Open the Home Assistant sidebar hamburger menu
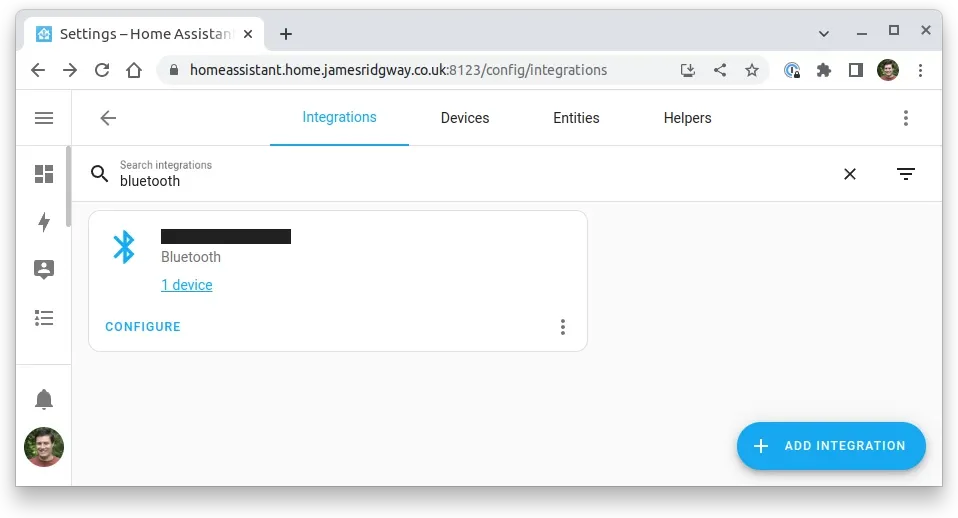 pos(44,118)
